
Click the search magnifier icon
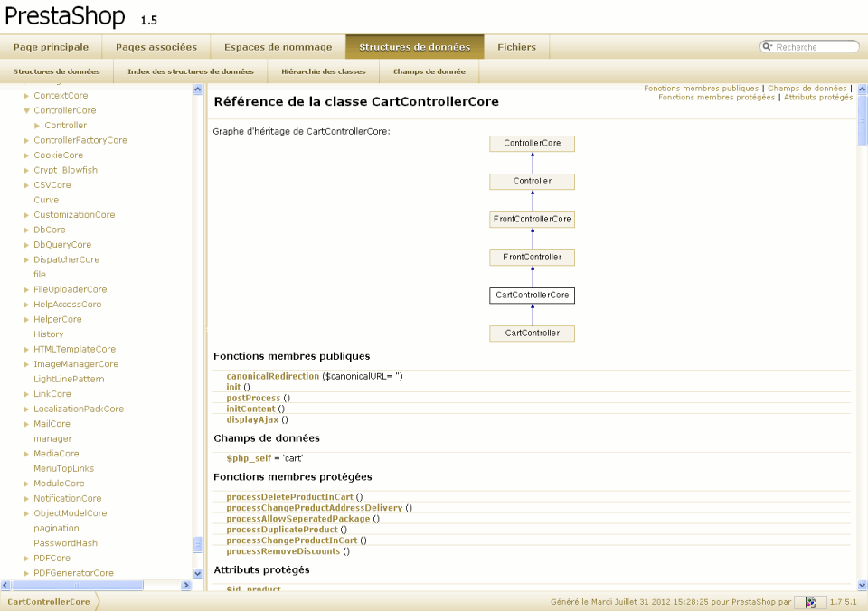click(x=768, y=47)
